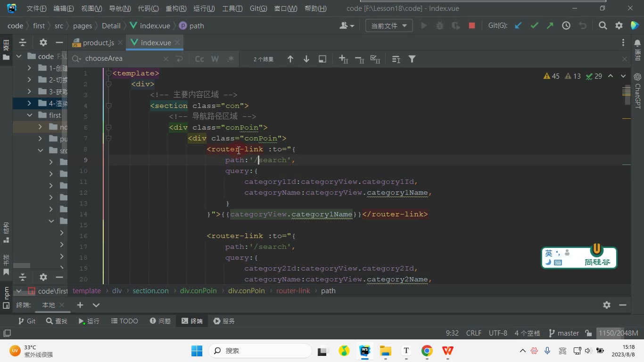
Task: Click the Git update project arrow
Action: click(518, 26)
